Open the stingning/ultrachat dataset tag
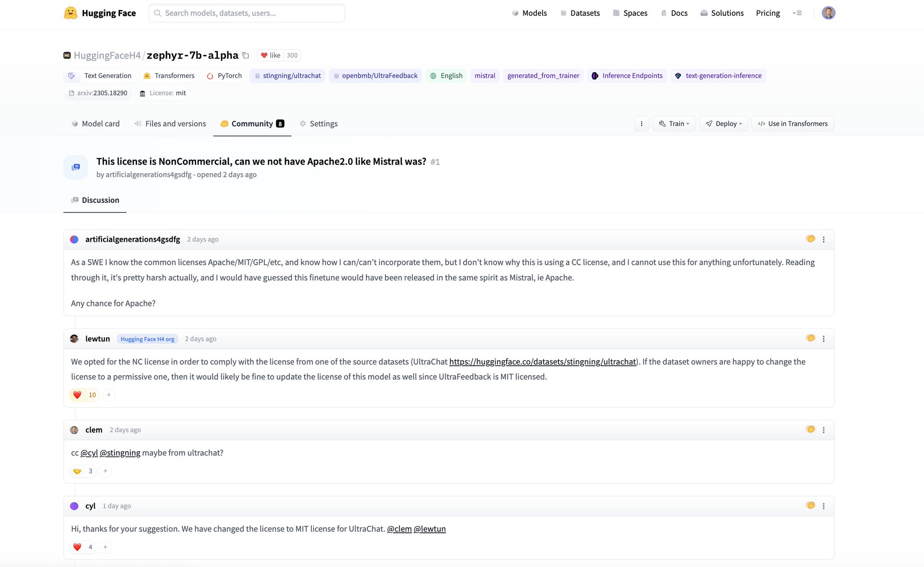This screenshot has width=924, height=567. click(x=287, y=76)
